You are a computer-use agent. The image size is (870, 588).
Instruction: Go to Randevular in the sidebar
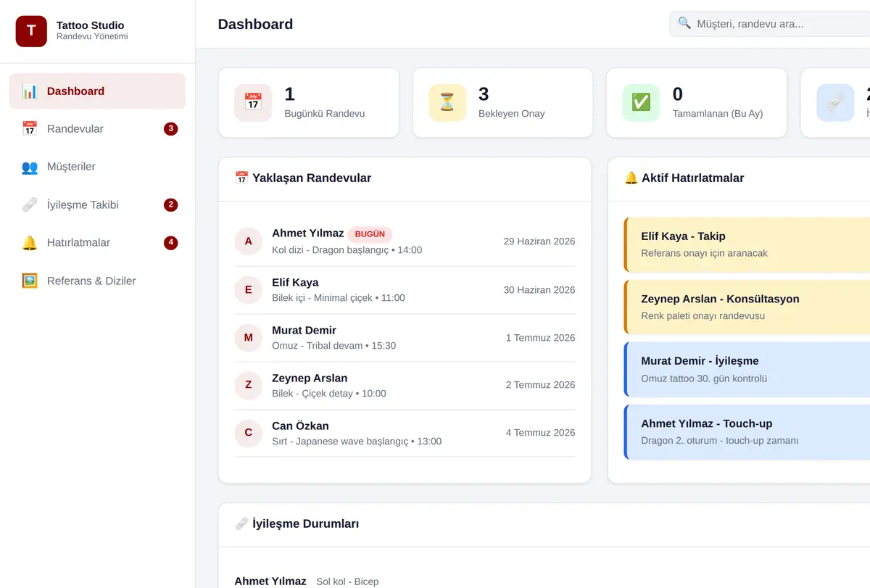98,129
